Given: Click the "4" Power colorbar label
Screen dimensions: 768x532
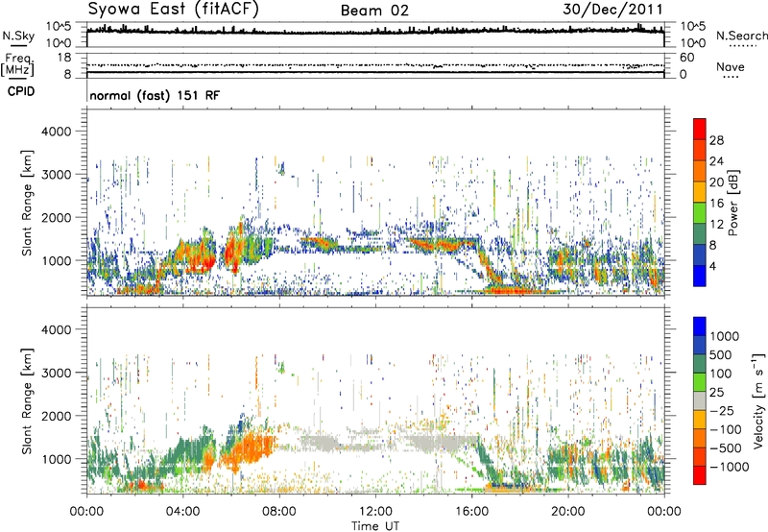Looking at the screenshot, I should coord(713,267).
